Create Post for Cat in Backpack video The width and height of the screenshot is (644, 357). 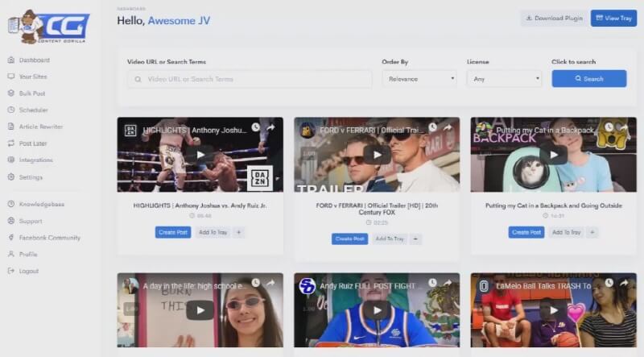[526, 232]
